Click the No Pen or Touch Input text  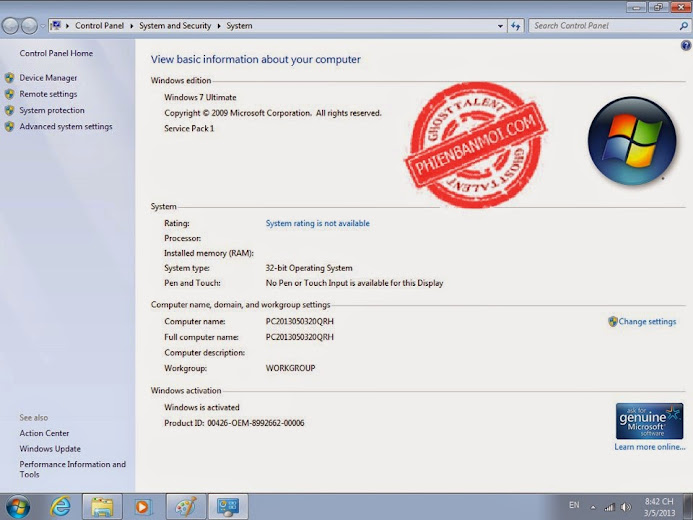pos(354,283)
